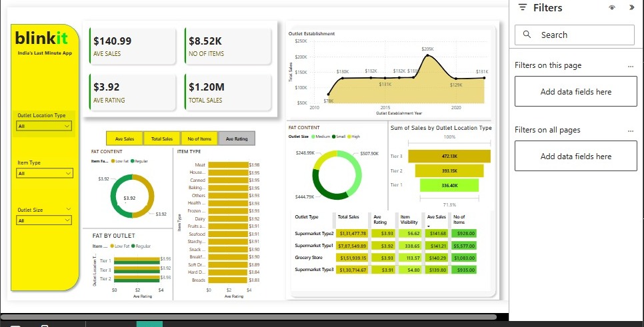
Task: Open the Outlet Location Type dropdown
Action: tap(44, 126)
